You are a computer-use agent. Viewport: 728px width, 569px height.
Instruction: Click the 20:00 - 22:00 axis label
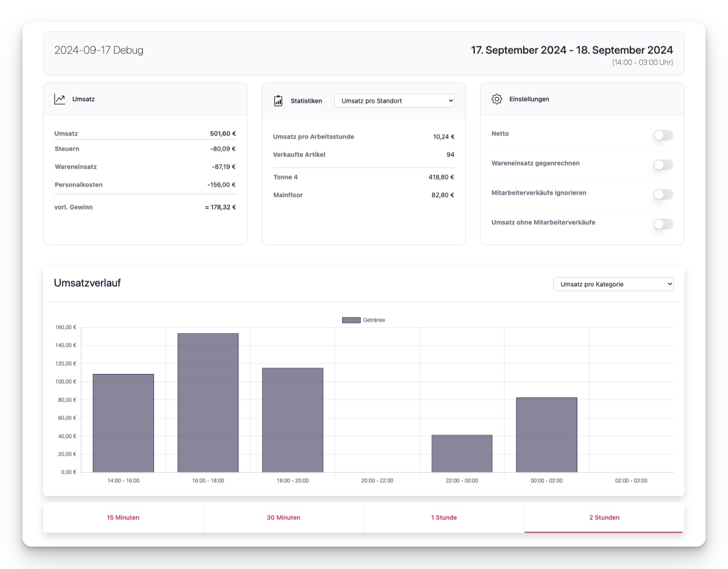[x=377, y=481]
